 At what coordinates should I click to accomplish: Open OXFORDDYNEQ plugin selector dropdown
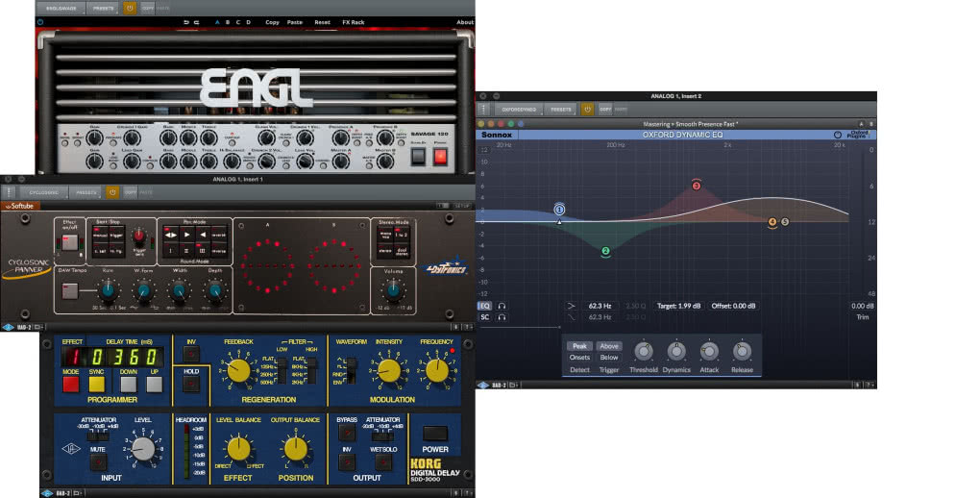pyautogui.click(x=518, y=109)
